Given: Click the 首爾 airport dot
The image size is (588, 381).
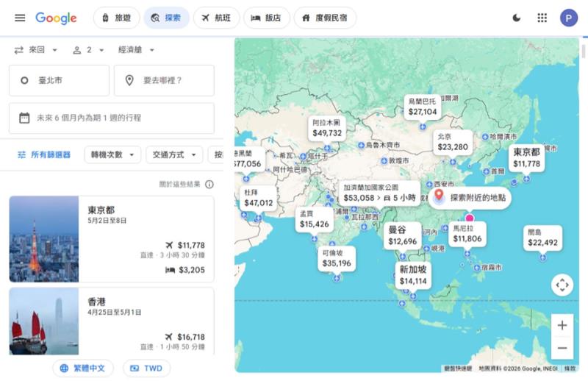Looking at the screenshot, I should (487, 171).
